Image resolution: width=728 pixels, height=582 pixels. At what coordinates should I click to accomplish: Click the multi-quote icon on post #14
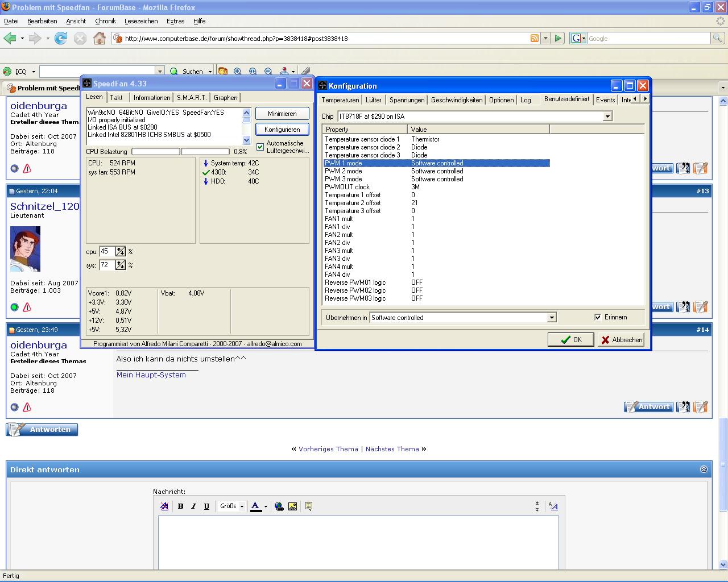684,407
